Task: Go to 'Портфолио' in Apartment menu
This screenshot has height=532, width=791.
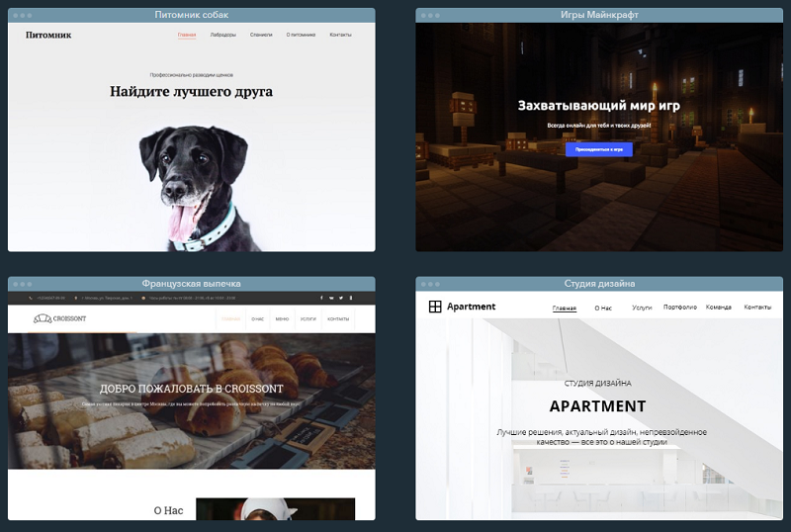Action: pos(680,307)
